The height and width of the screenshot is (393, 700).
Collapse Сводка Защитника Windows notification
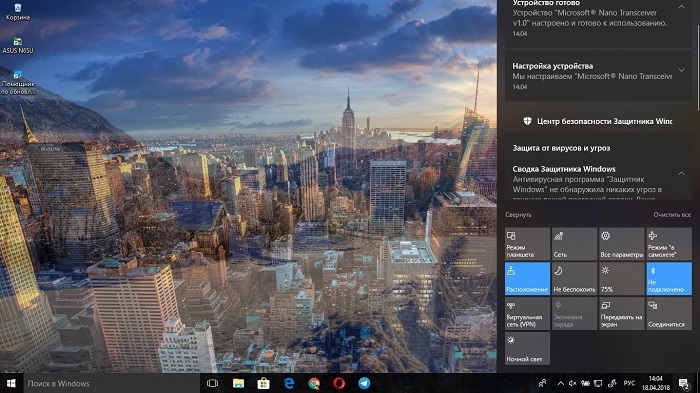coord(681,173)
